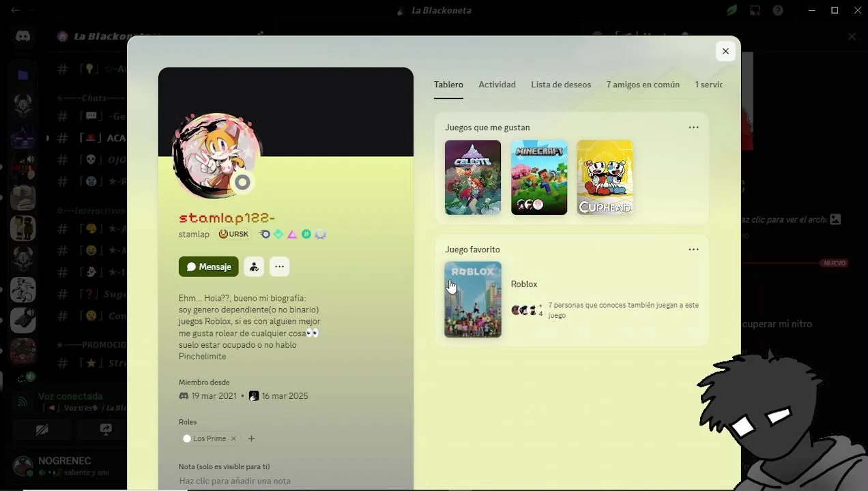Image resolution: width=868 pixels, height=491 pixels.
Task: Click the lavender orb profile badge
Action: (320, 234)
